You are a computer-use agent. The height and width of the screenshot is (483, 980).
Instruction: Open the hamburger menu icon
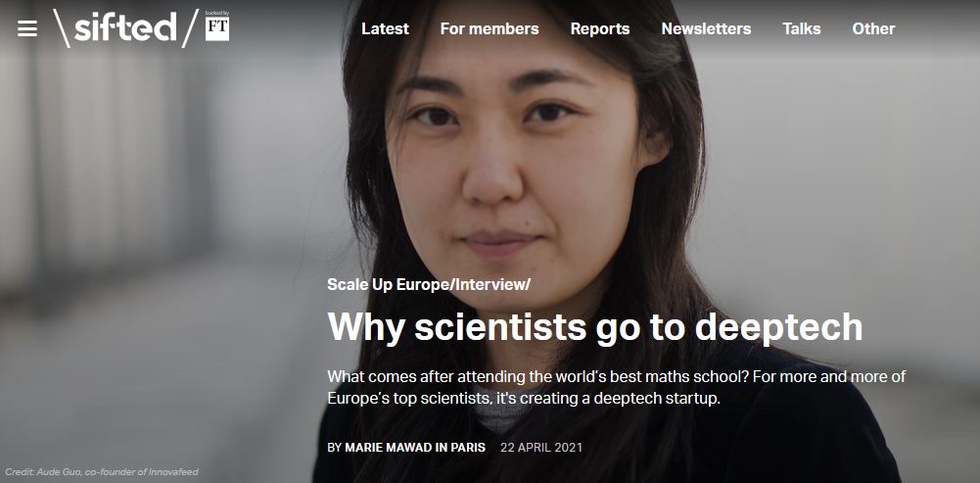(27, 28)
